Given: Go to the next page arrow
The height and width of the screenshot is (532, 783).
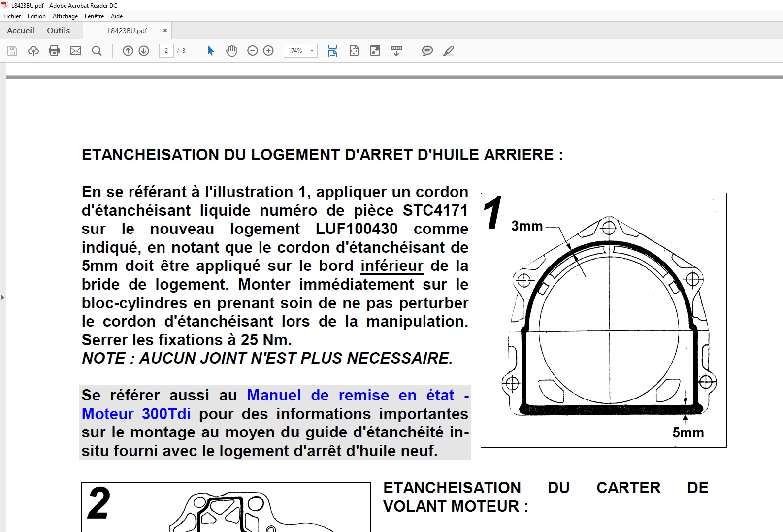Looking at the screenshot, I should (144, 51).
